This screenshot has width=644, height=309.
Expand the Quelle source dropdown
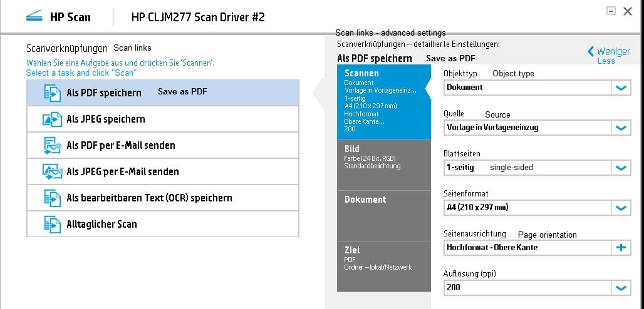point(621,128)
